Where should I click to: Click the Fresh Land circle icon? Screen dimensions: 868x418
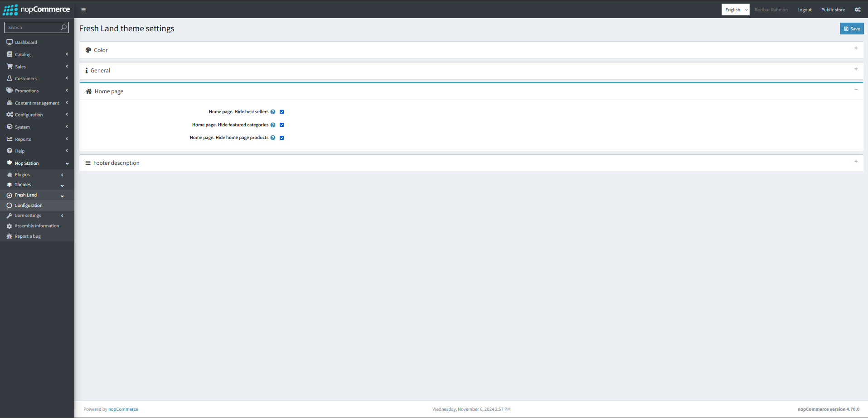(x=10, y=195)
